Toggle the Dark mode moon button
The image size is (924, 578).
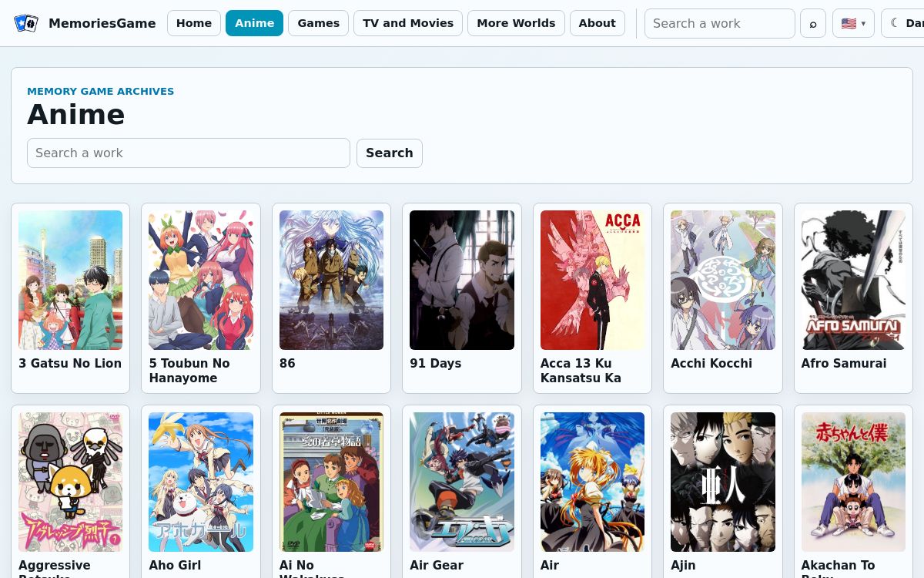pyautogui.click(x=902, y=23)
